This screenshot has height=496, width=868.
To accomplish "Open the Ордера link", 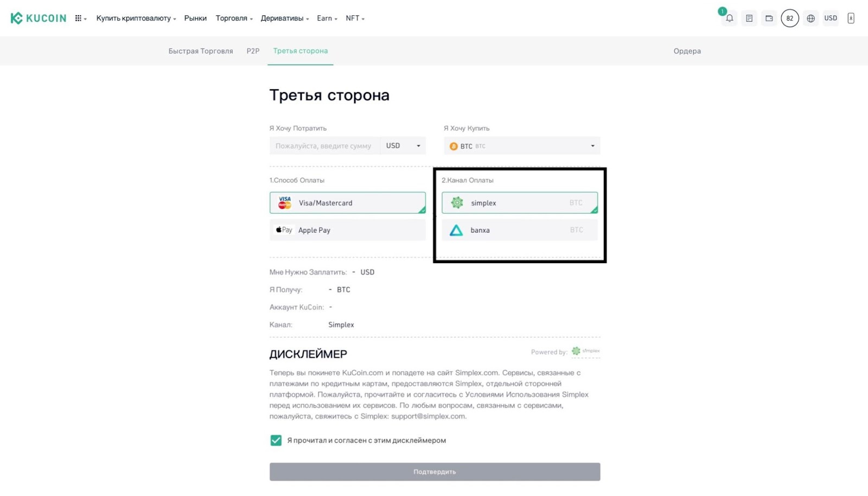I will pyautogui.click(x=687, y=50).
